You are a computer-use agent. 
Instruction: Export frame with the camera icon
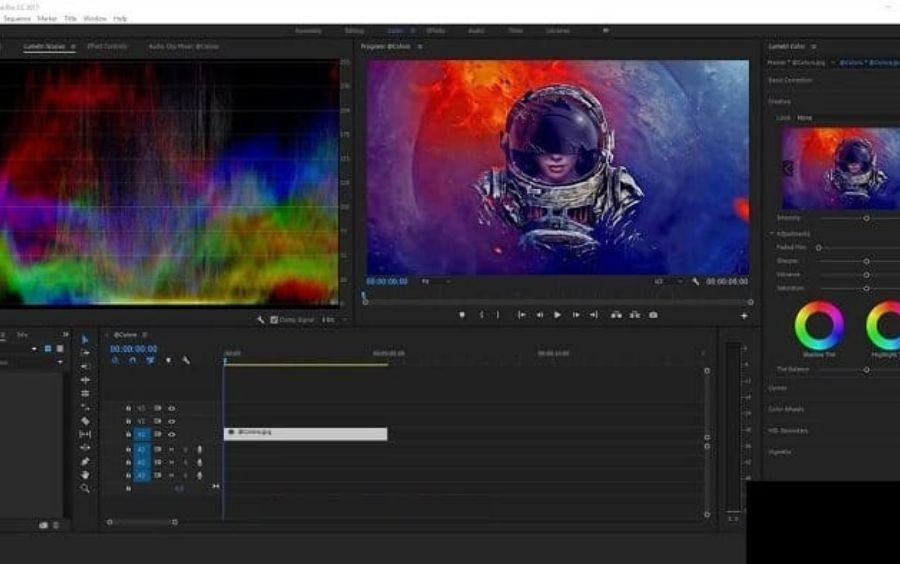tap(653, 315)
